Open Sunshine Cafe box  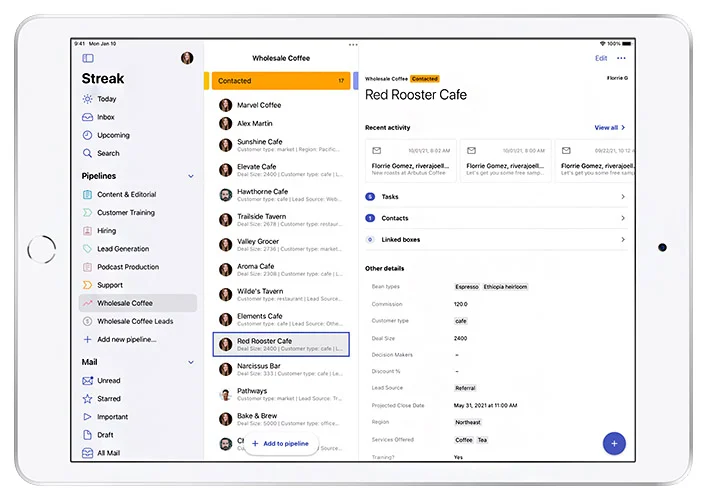point(281,145)
